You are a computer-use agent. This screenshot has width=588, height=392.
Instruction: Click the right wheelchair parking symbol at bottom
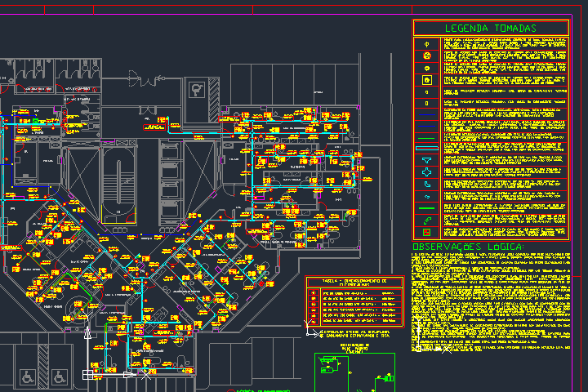pyautogui.click(x=59, y=377)
